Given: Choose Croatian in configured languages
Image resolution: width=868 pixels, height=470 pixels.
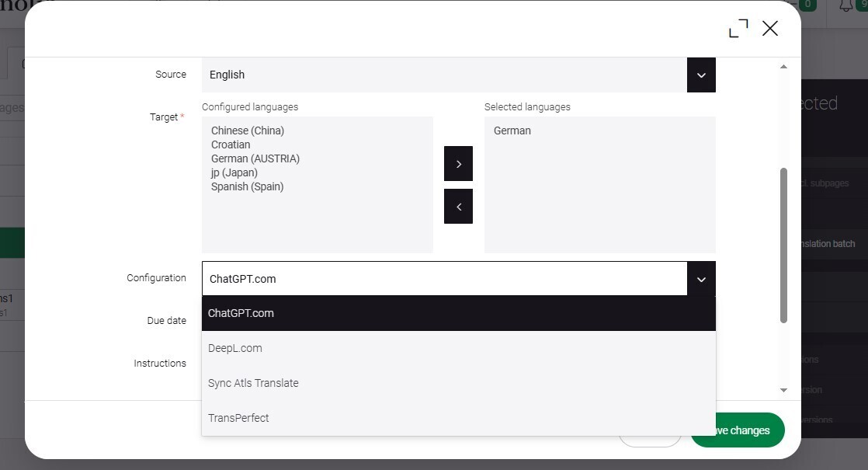Looking at the screenshot, I should coord(231,144).
